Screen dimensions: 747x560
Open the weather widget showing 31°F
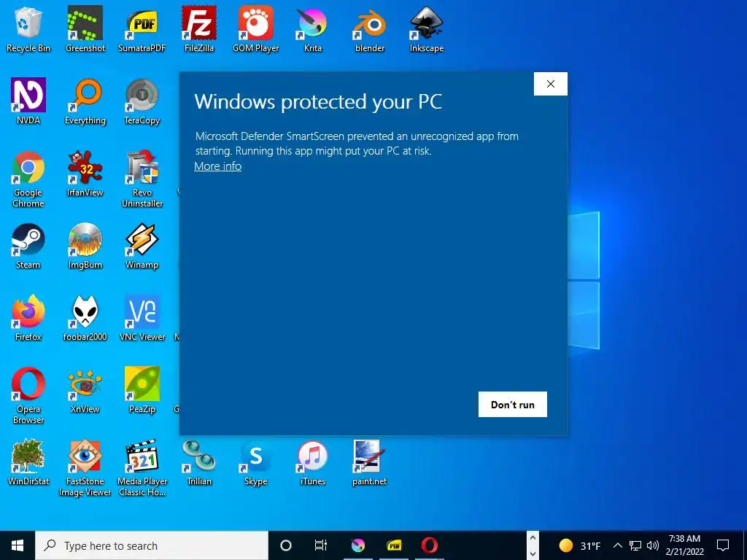pyautogui.click(x=580, y=545)
